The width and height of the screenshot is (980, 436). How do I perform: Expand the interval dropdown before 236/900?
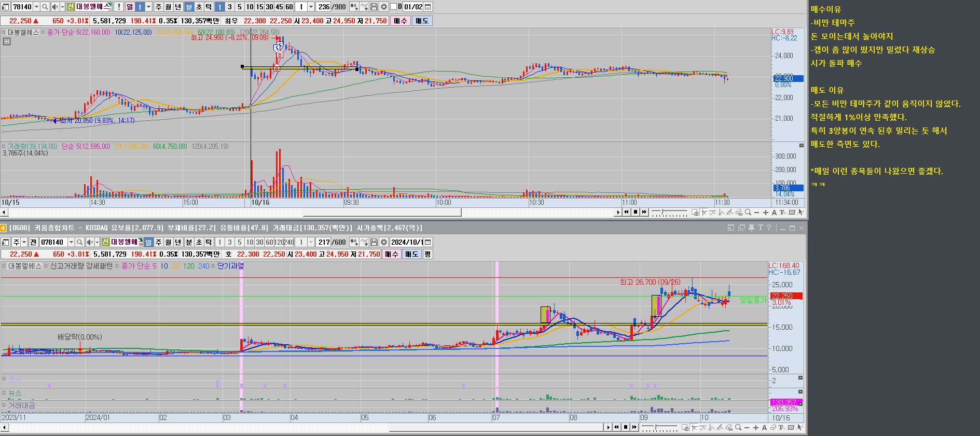coord(311,7)
